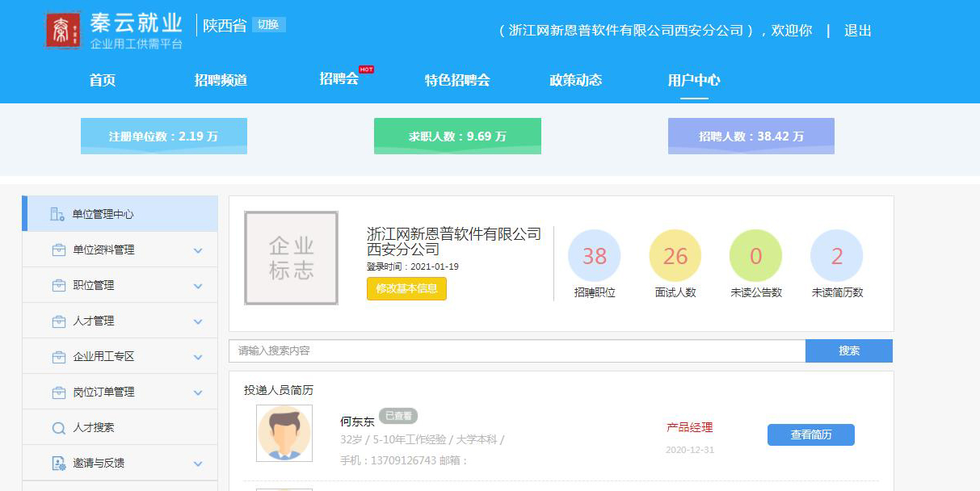
Task: Open the 政策动态 nav tab
Action: [576, 80]
